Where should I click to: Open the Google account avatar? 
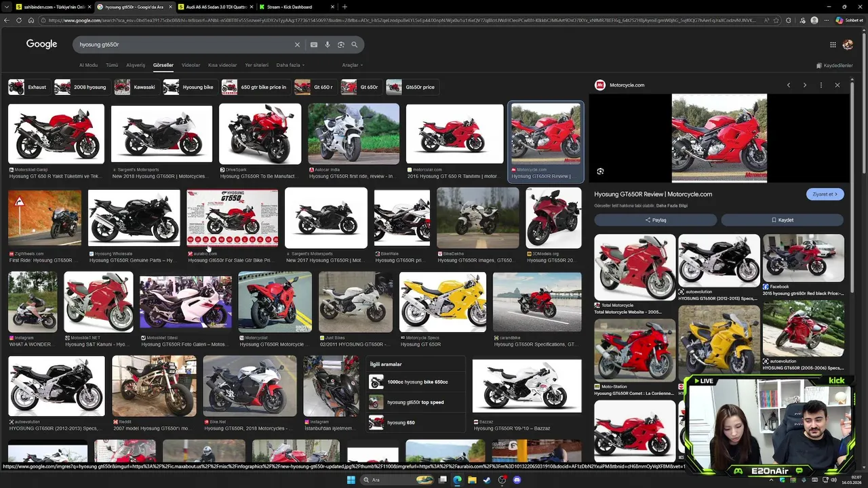(x=848, y=45)
